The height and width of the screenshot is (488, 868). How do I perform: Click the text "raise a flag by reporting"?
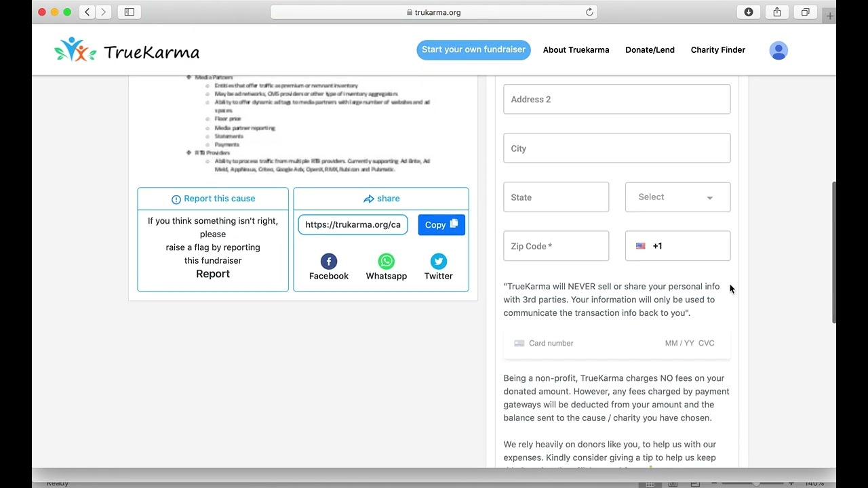(x=213, y=247)
